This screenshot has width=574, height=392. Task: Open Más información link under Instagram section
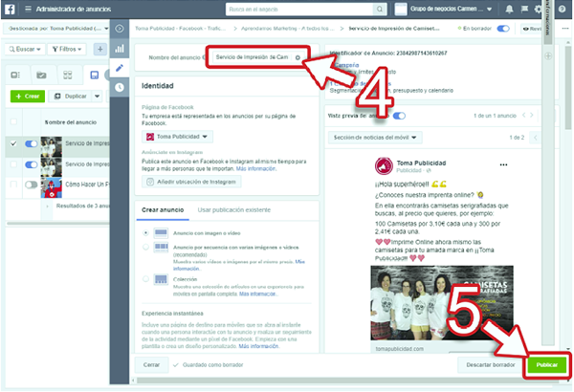pos(255,168)
